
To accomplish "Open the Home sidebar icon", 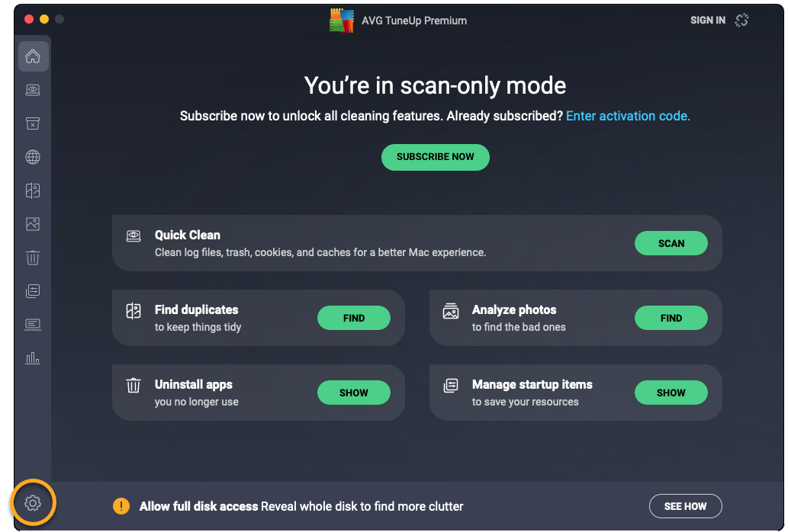I will [x=33, y=56].
